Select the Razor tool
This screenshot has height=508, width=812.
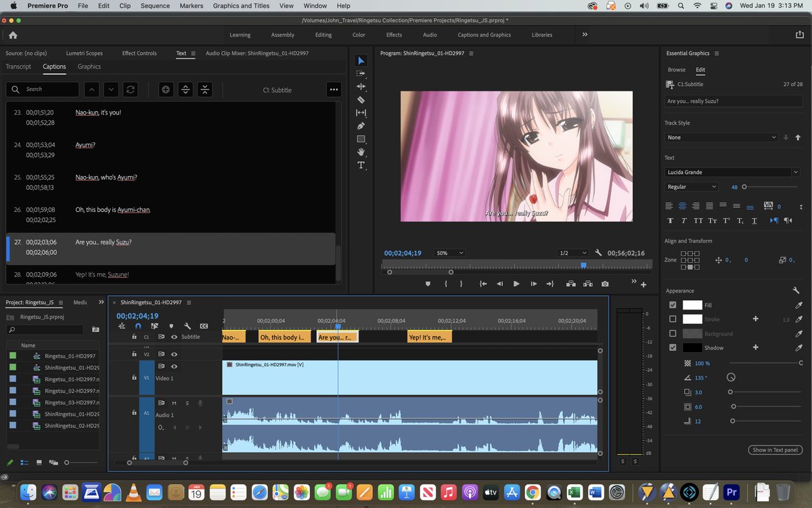click(361, 100)
